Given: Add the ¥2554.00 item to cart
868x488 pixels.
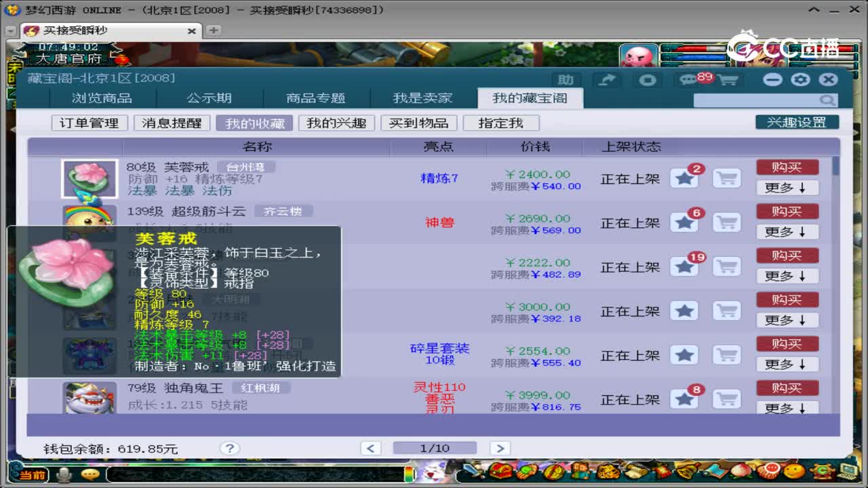Looking at the screenshot, I should click(x=727, y=354).
